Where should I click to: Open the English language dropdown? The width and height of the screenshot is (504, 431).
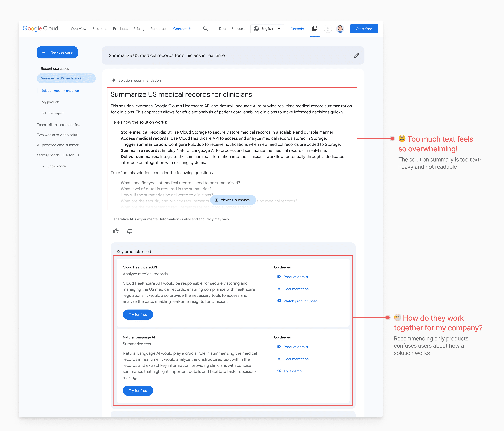(267, 29)
